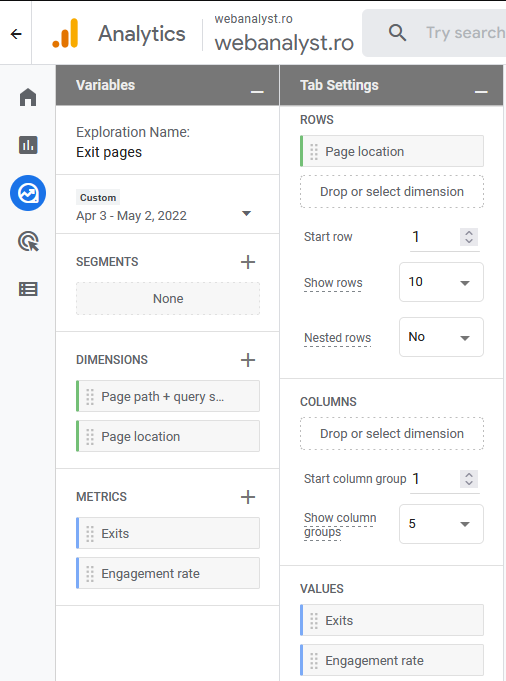Click the back arrow icon

pyautogui.click(x=16, y=34)
